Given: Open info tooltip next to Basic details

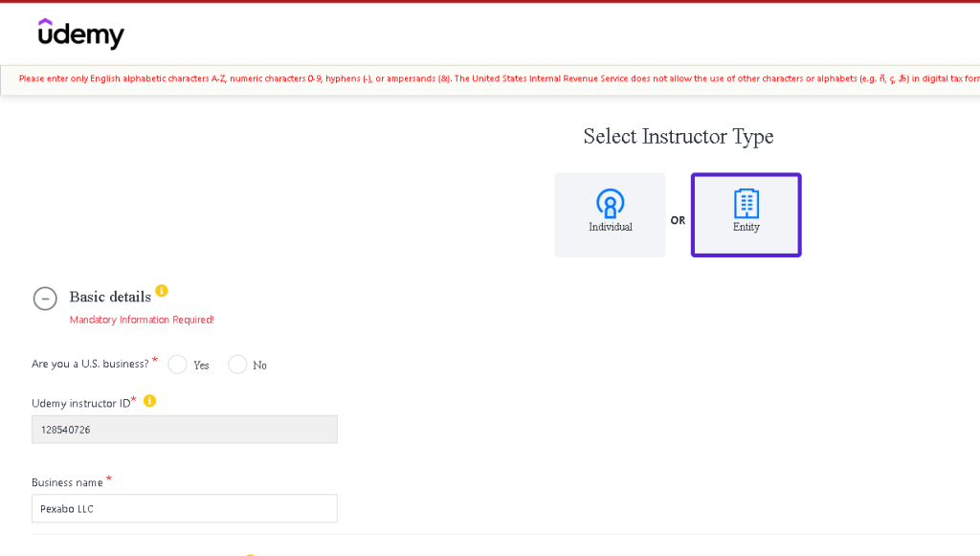Looking at the screenshot, I should point(162,291).
